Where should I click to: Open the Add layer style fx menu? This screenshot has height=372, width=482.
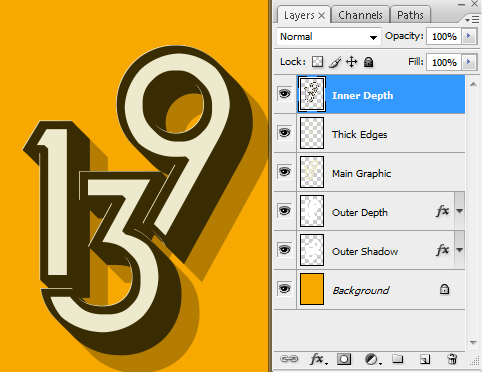[x=318, y=359]
